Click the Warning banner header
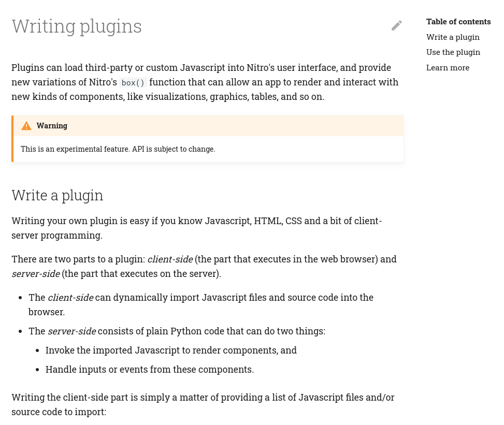This screenshot has height=425, width=504. point(52,126)
